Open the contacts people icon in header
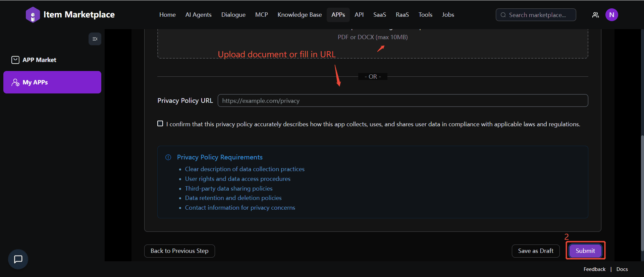The height and width of the screenshot is (277, 644). [595, 15]
